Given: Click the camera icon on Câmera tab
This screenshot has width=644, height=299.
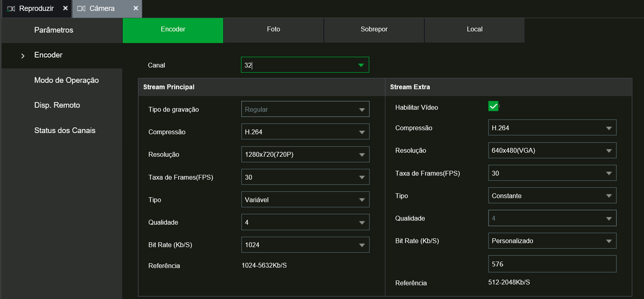Looking at the screenshot, I should pos(81,9).
